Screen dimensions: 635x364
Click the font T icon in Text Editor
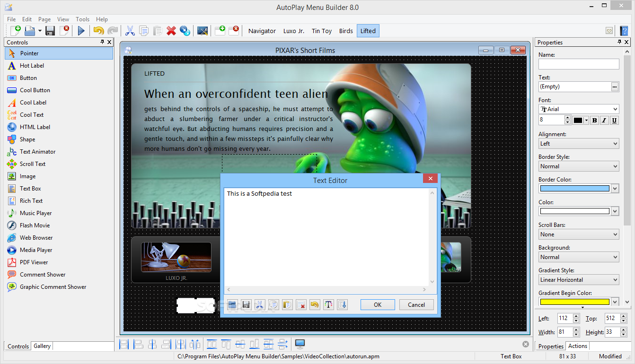(x=328, y=305)
